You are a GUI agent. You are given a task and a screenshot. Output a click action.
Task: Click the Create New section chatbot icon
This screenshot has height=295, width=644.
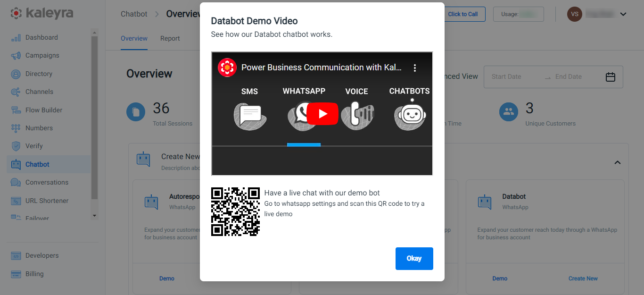143,159
